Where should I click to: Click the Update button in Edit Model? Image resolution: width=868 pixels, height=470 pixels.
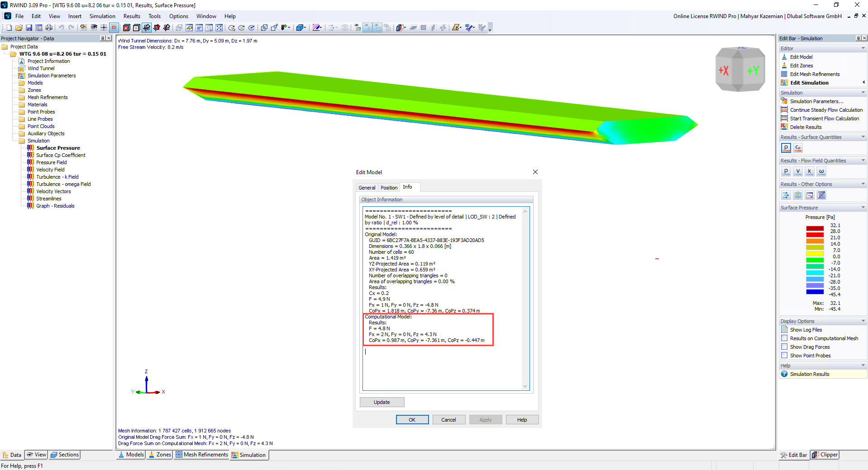[x=382, y=402]
